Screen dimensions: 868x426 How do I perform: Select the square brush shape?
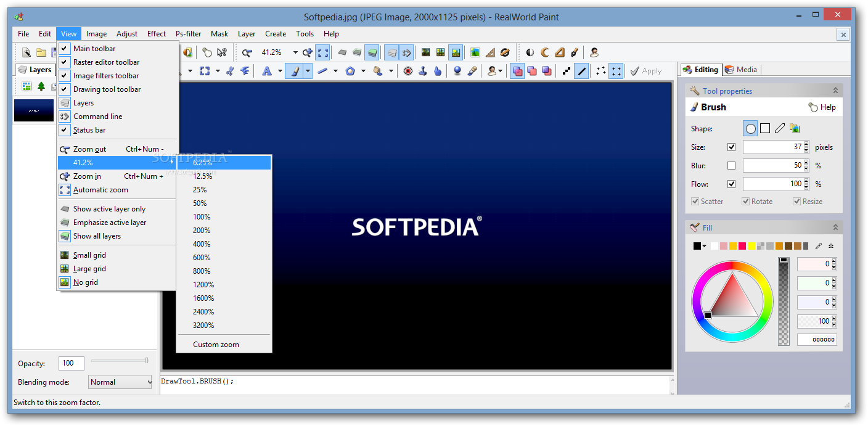point(765,128)
